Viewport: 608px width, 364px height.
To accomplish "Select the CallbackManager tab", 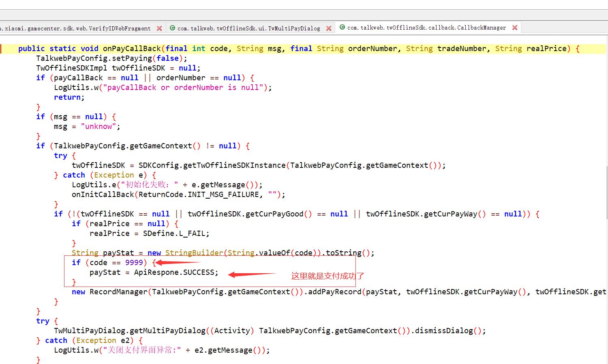I will click(426, 28).
